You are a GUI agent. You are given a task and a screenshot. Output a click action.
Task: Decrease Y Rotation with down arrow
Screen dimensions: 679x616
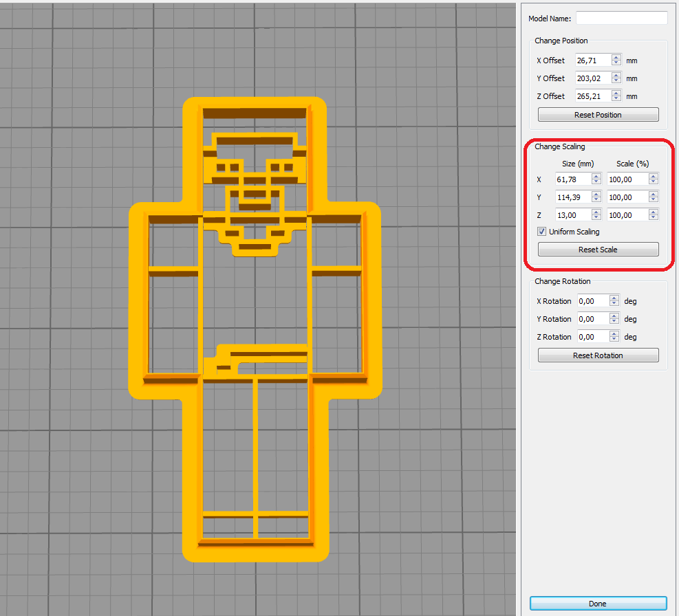click(614, 322)
